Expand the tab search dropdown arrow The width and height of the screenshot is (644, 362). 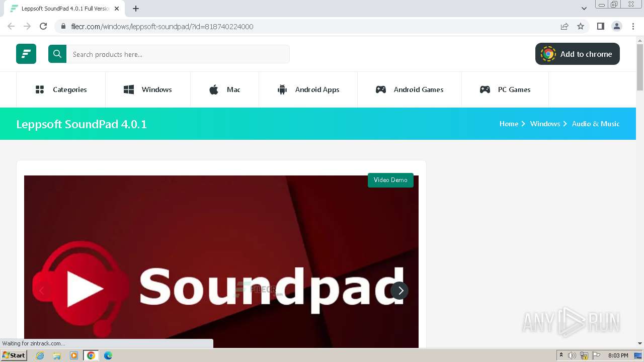[x=584, y=9]
